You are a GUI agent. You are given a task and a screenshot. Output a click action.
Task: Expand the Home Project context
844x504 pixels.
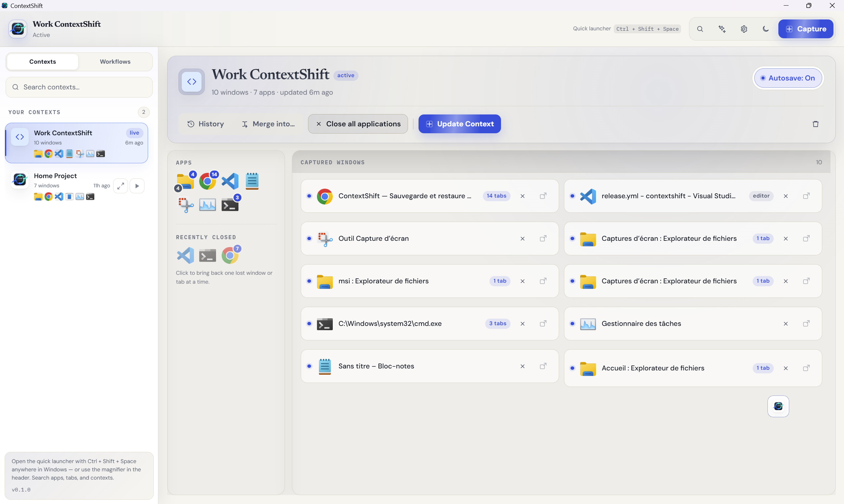pos(120,186)
